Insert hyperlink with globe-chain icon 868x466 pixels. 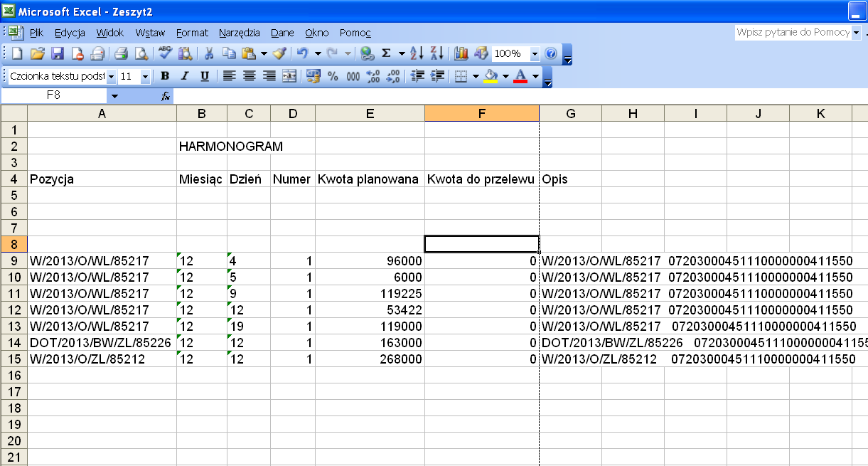pyautogui.click(x=367, y=53)
